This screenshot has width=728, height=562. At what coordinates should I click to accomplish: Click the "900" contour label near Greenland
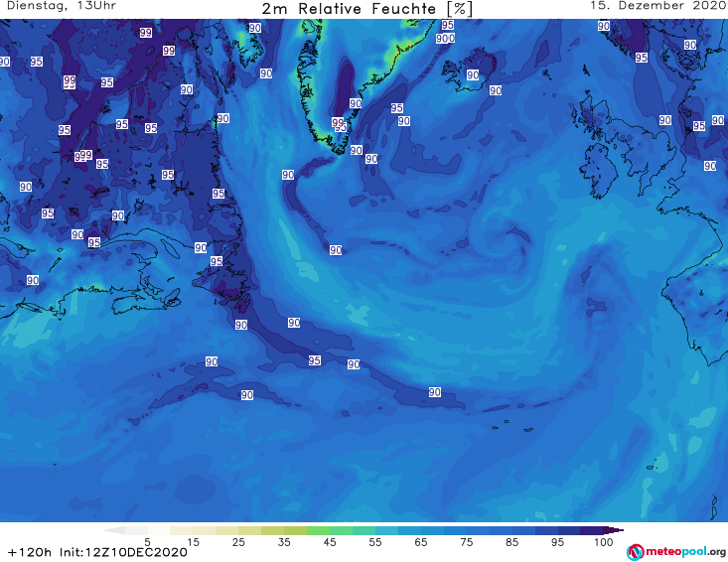[445, 39]
